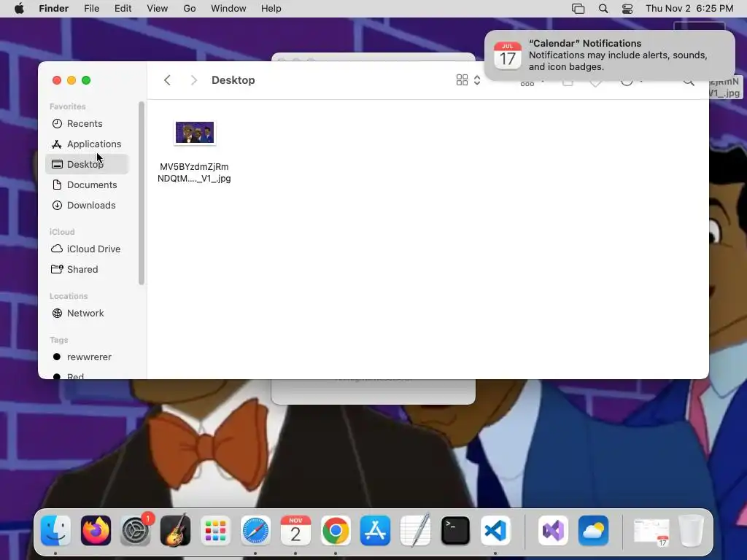Open Finder from the Dock
Image resolution: width=747 pixels, height=560 pixels.
click(x=55, y=531)
